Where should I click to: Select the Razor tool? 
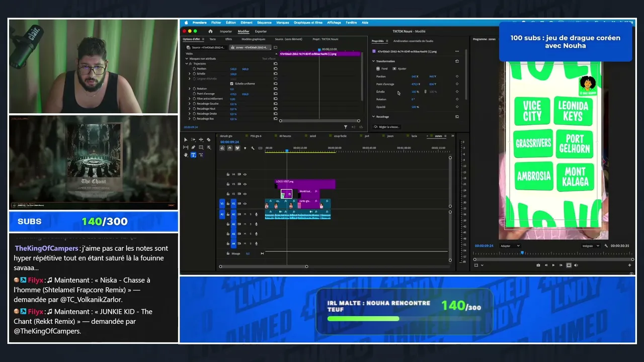coord(209,140)
